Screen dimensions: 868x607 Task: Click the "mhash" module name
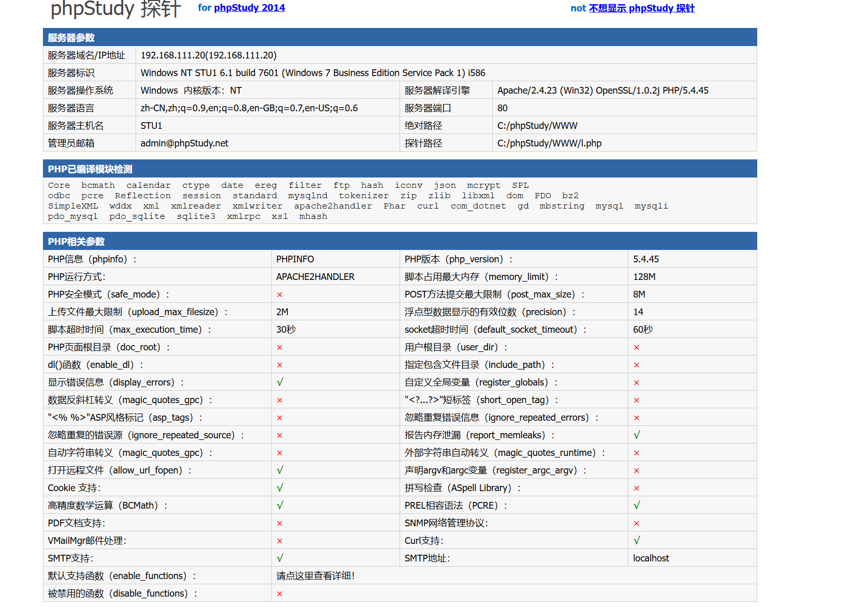(313, 216)
